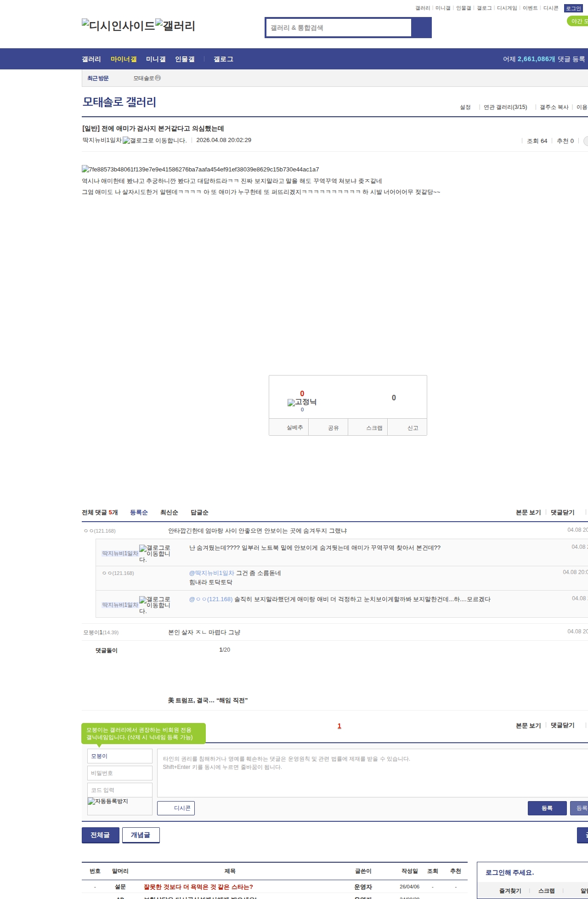588x899 pixels.
Task: Click the 말머리 column header
Action: pyautogui.click(x=120, y=871)
